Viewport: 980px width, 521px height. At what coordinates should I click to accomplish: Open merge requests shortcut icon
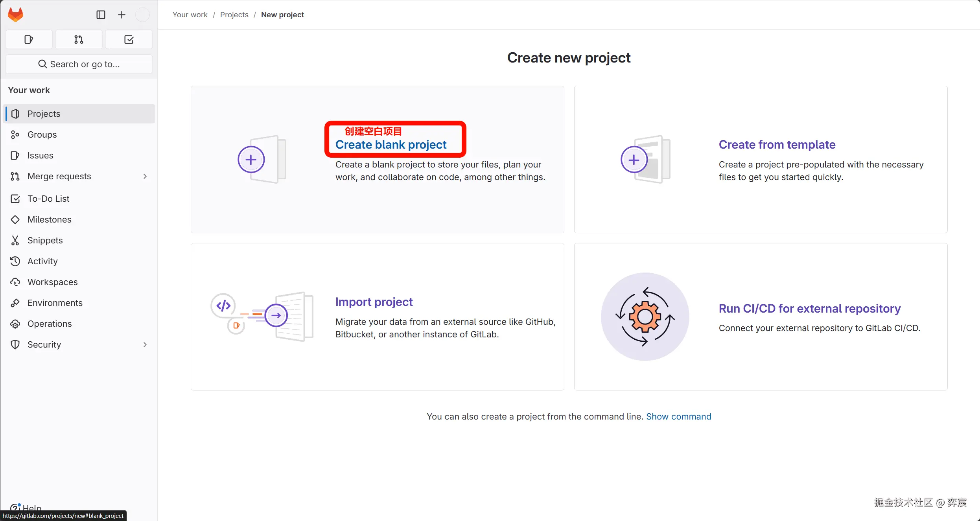click(x=79, y=39)
